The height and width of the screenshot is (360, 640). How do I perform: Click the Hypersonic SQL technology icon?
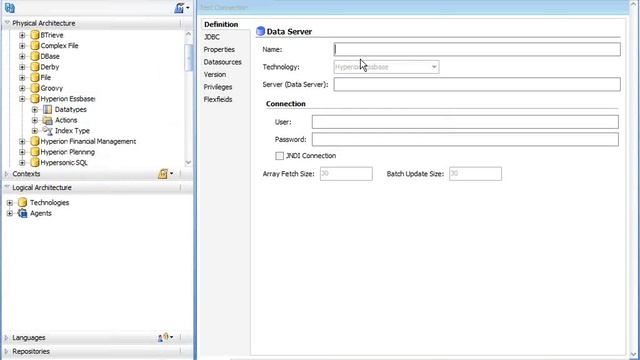click(x=35, y=162)
